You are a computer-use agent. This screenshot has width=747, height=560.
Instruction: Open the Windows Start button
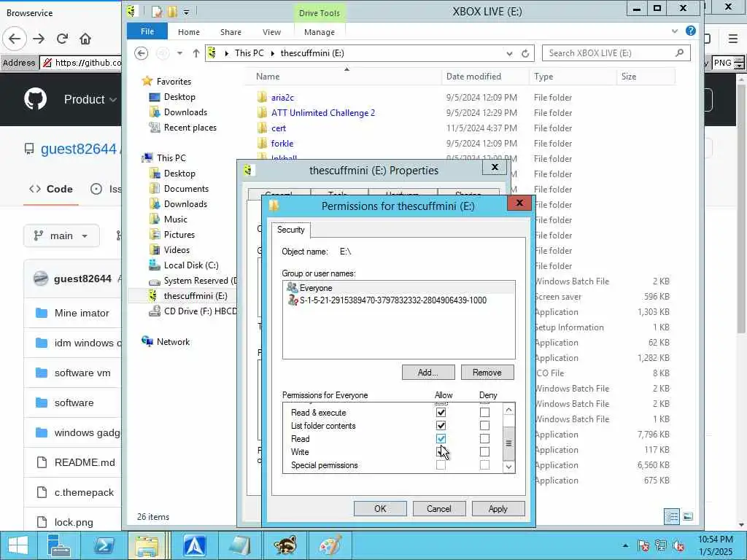pos(18,545)
